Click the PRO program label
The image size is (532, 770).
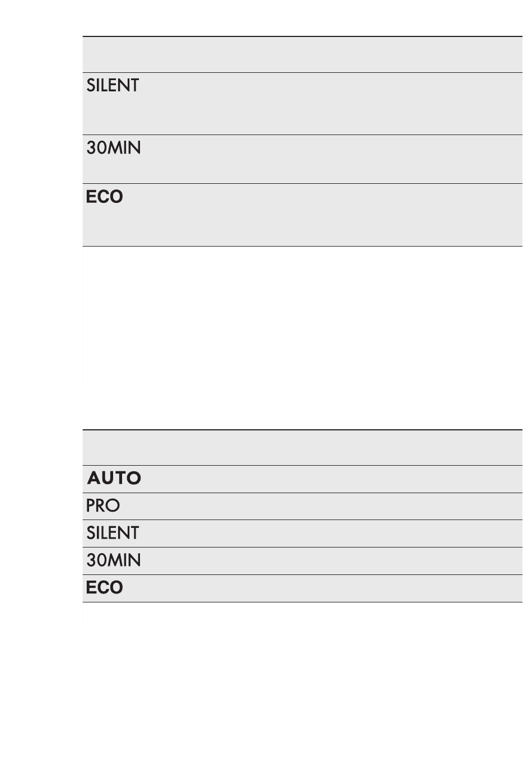click(x=103, y=505)
